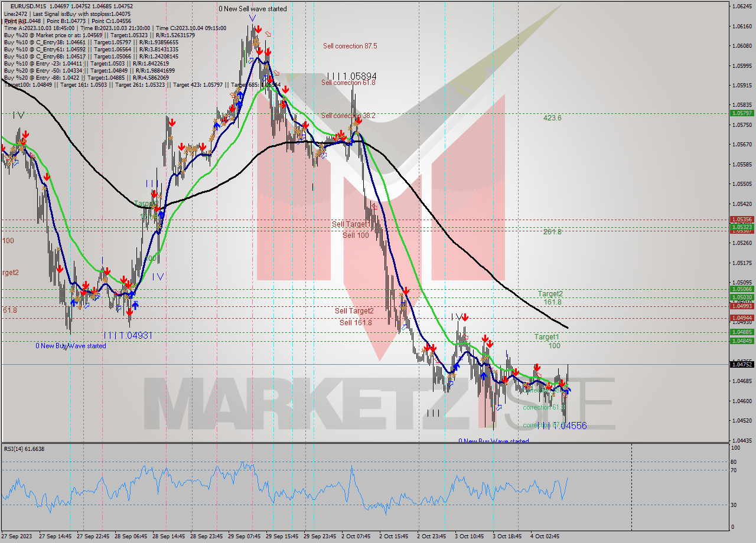The width and height of the screenshot is (756, 543).
Task: Click the green 1.05066 price tag
Action: (x=741, y=289)
